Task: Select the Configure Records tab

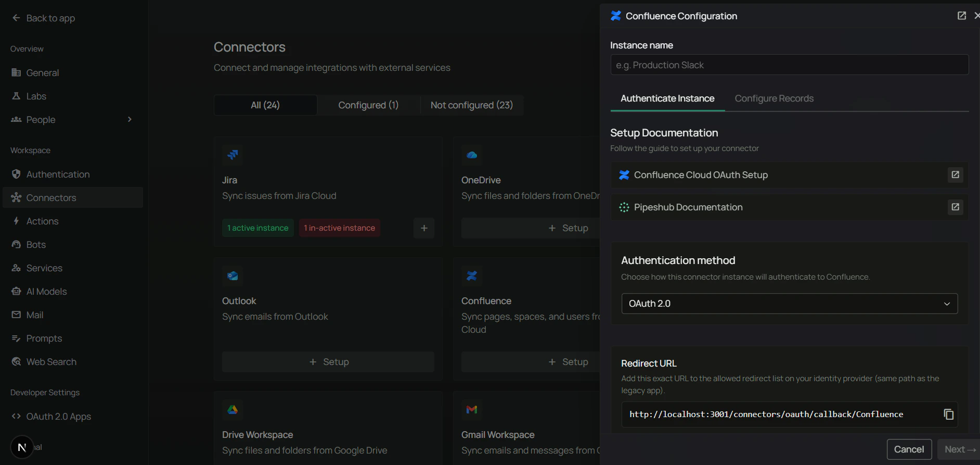Action: (x=774, y=98)
